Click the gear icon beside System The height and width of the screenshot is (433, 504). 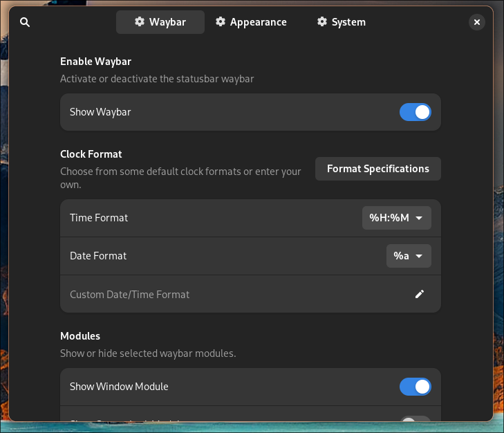[322, 22]
